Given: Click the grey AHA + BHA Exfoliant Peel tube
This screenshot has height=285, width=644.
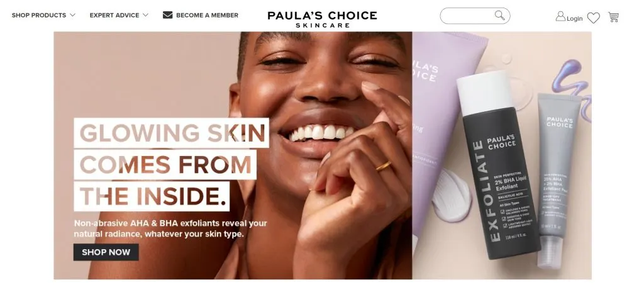Looking at the screenshot, I should [x=557, y=181].
